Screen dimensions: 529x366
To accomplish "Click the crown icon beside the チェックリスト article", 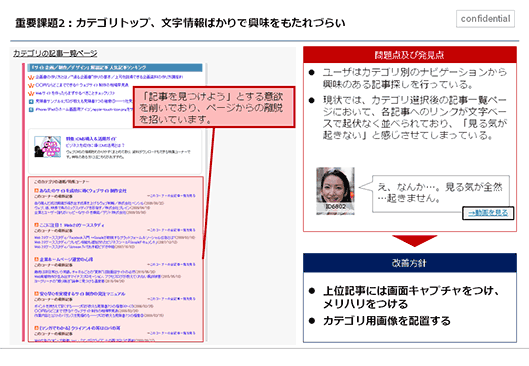I will pos(31,93).
